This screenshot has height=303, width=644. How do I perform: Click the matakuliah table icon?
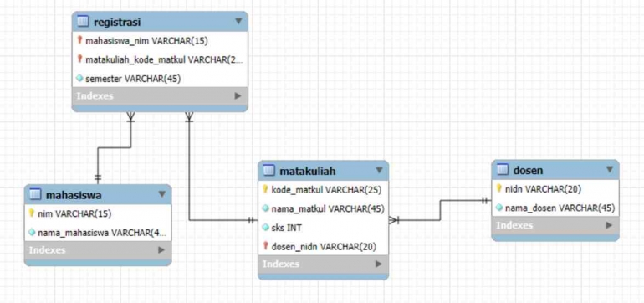point(269,170)
